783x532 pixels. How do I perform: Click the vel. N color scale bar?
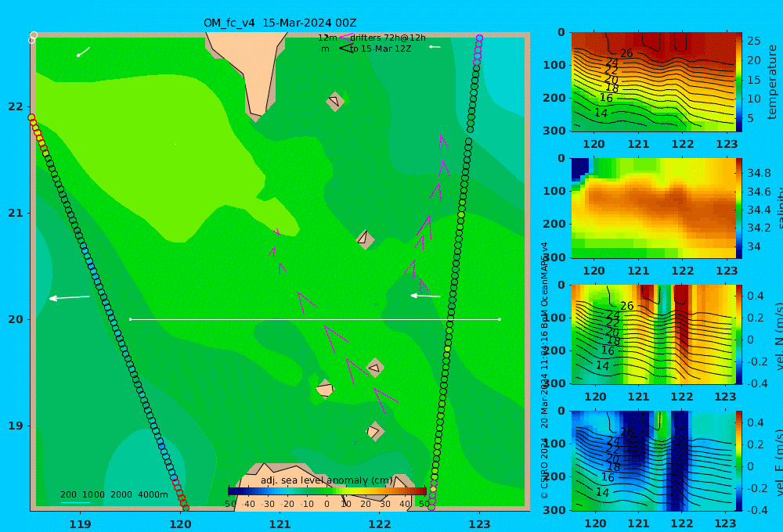tap(738, 334)
